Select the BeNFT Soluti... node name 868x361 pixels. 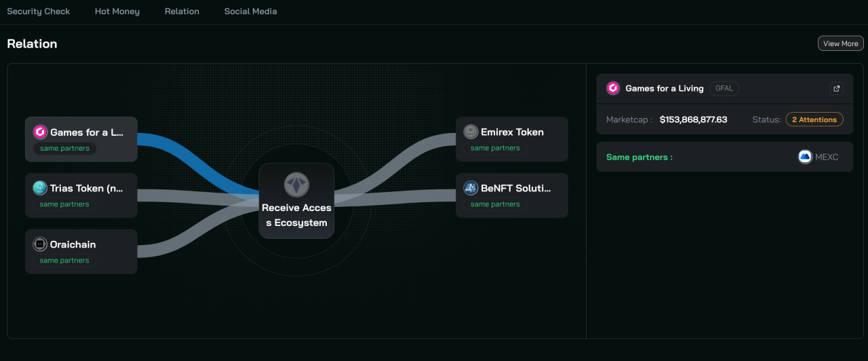click(516, 188)
